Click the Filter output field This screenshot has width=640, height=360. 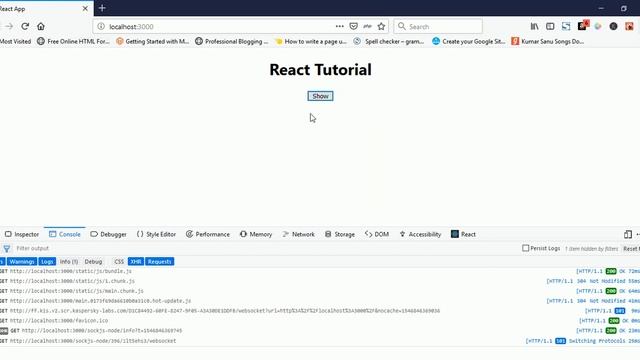[265, 248]
